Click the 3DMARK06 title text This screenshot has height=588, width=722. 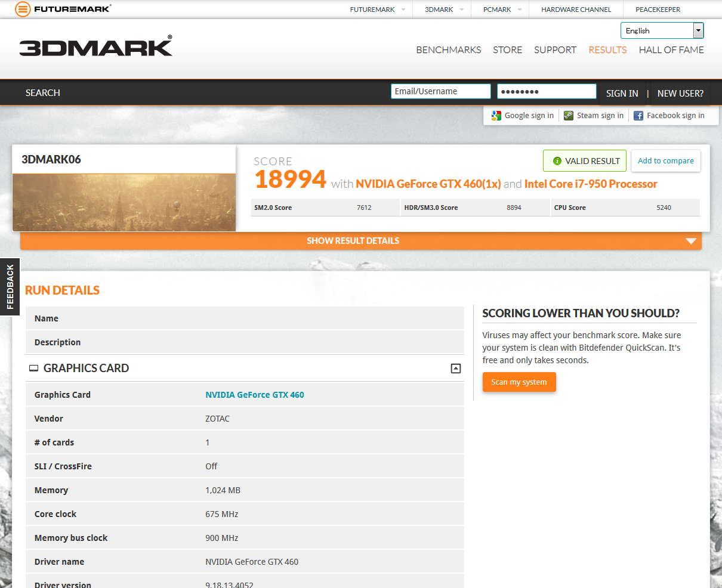pyautogui.click(x=51, y=159)
